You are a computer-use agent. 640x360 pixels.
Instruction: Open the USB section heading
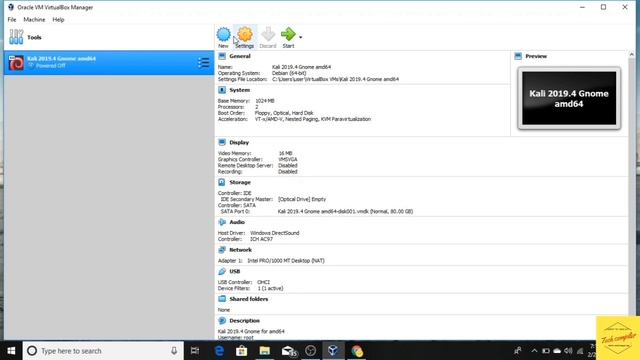coord(235,271)
